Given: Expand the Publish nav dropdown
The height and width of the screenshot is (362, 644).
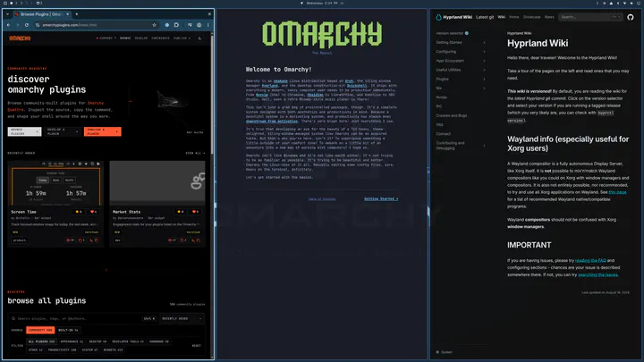Looking at the screenshot, I should pyautogui.click(x=182, y=38).
